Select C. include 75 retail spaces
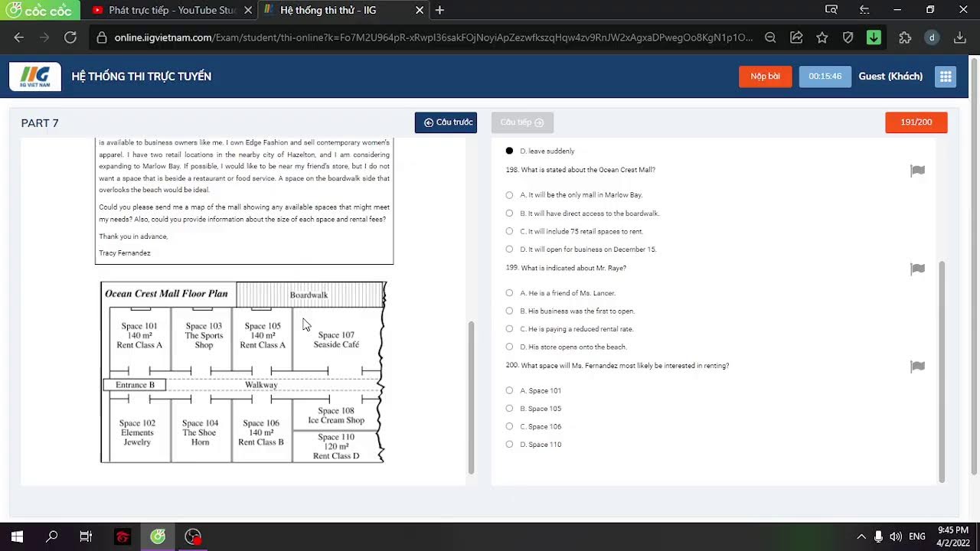 [509, 231]
